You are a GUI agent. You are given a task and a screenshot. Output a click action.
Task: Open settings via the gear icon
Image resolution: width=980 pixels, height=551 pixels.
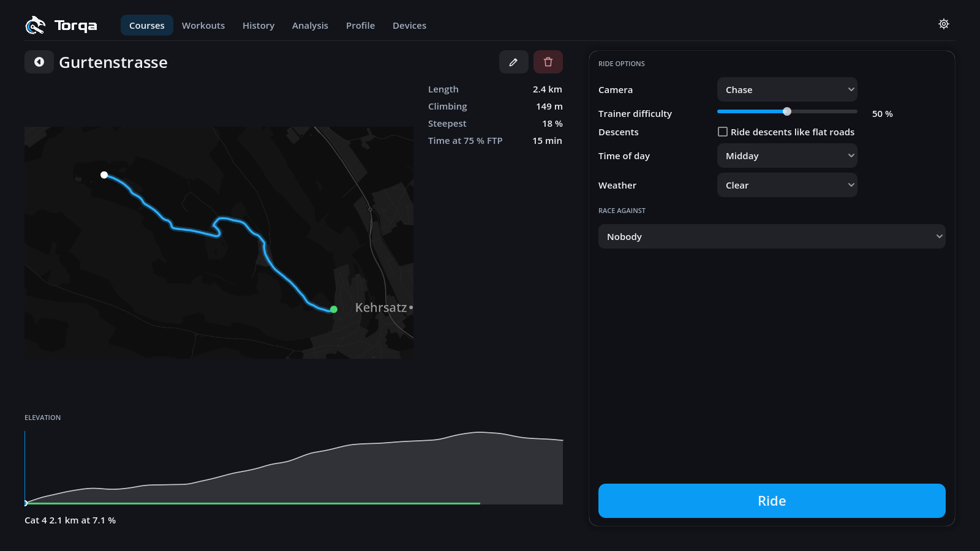(944, 24)
